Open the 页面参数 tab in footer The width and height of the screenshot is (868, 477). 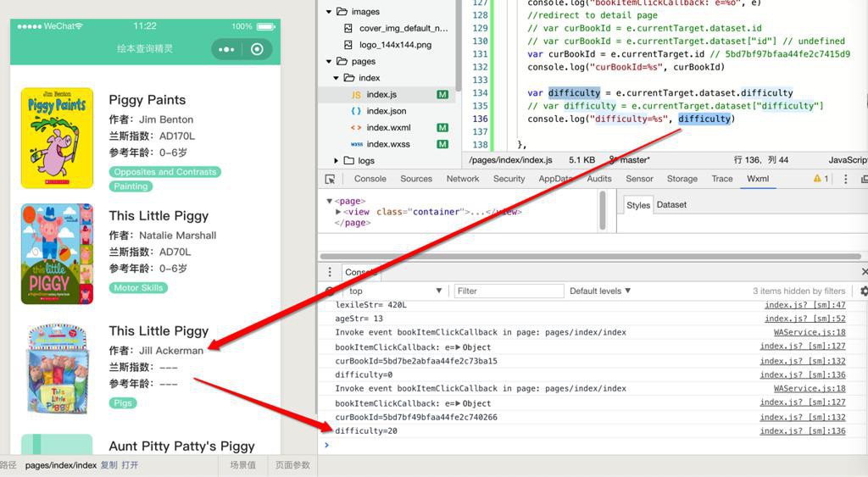coord(292,465)
